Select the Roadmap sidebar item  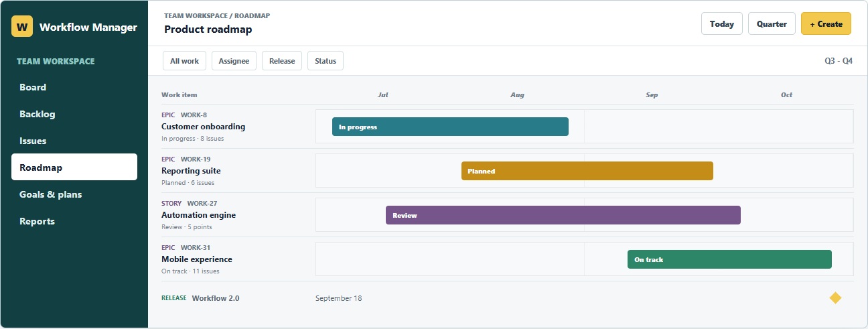click(74, 167)
